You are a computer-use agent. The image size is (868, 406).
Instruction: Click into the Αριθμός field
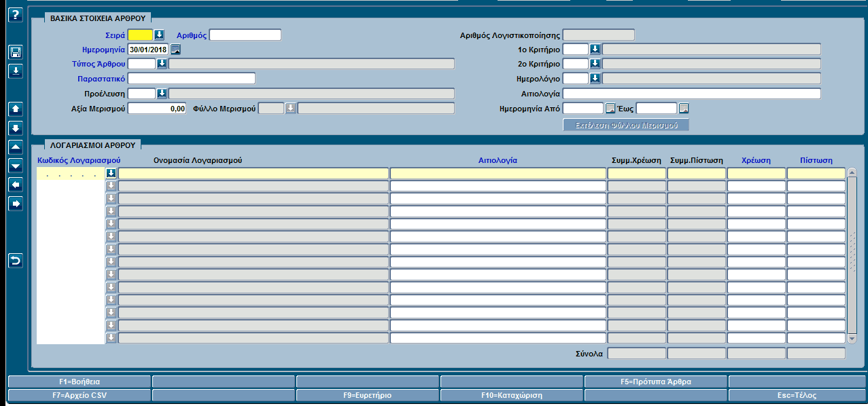click(x=245, y=35)
